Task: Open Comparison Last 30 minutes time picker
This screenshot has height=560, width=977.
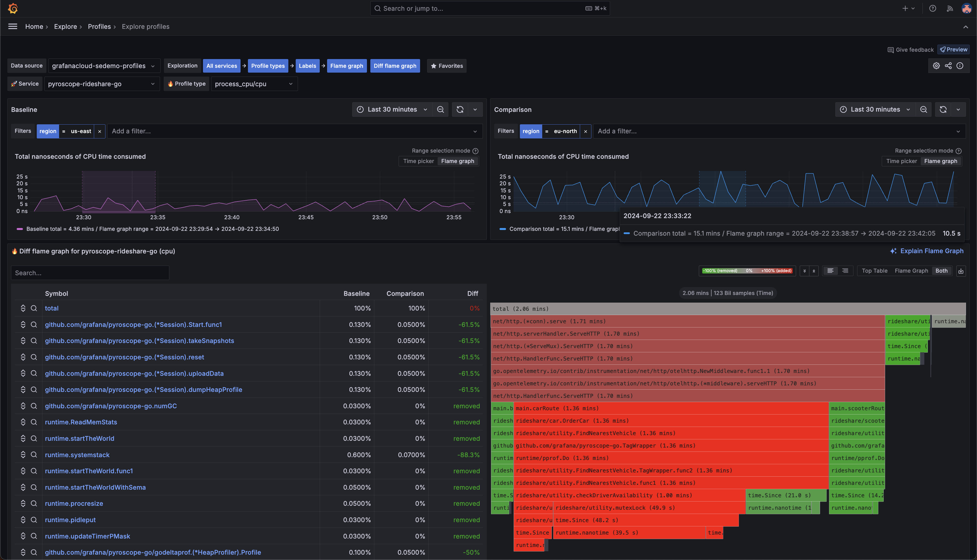Action: click(875, 110)
